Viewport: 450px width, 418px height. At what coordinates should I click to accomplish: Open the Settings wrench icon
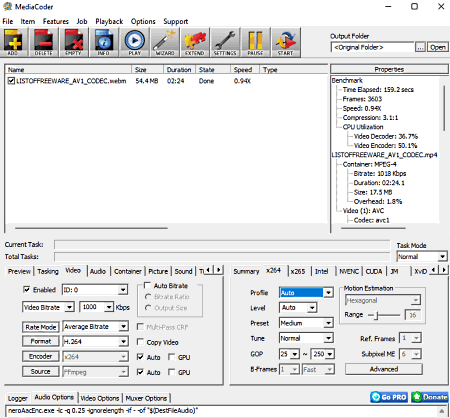(225, 43)
